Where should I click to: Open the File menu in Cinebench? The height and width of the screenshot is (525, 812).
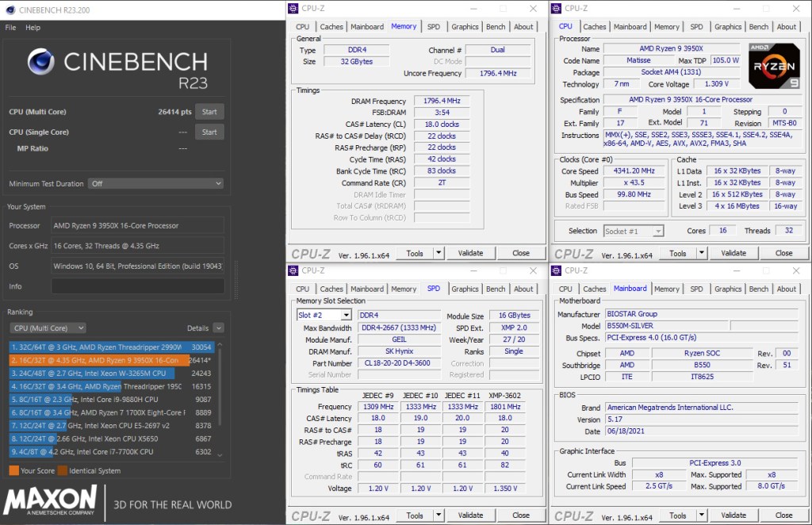pyautogui.click(x=10, y=28)
